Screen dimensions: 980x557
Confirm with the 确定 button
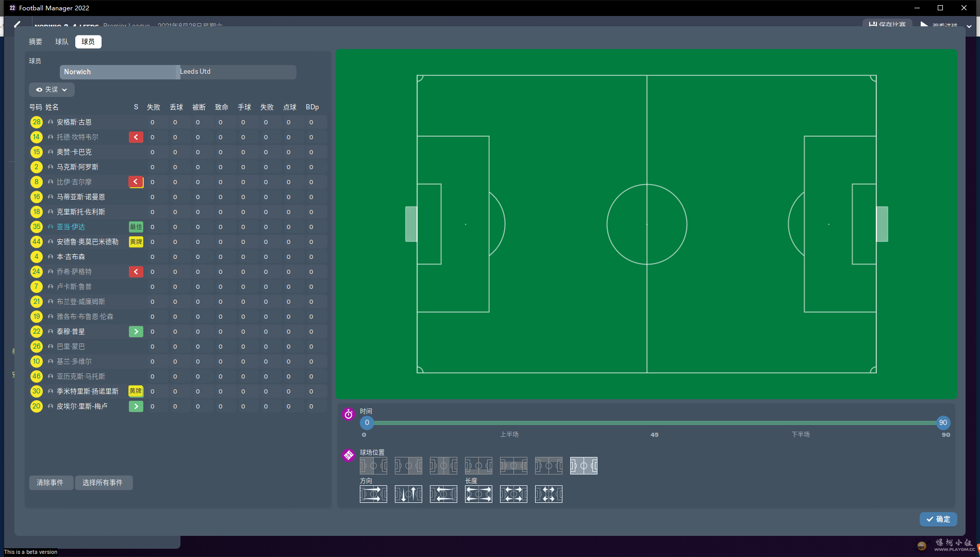[938, 519]
